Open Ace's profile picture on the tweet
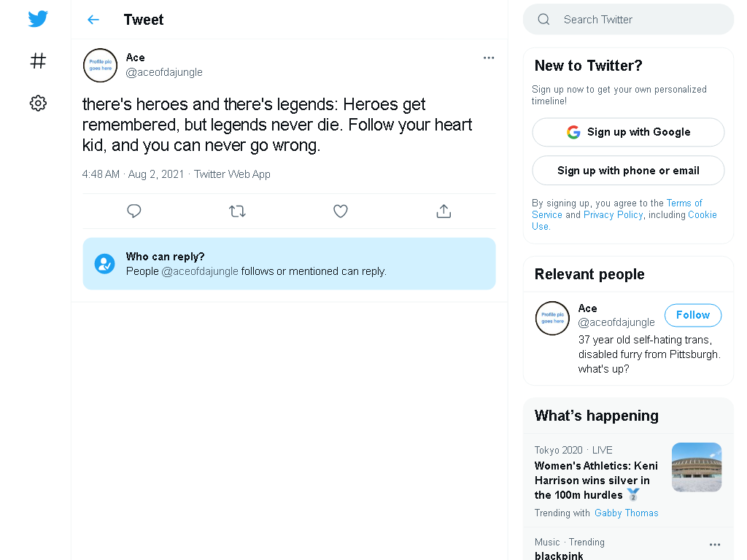 click(x=100, y=65)
